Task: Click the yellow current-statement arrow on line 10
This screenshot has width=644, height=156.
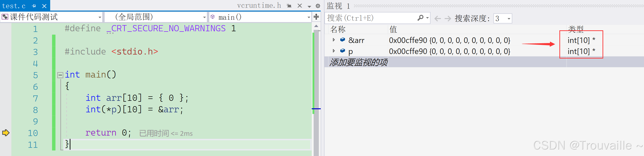Action: (6, 133)
